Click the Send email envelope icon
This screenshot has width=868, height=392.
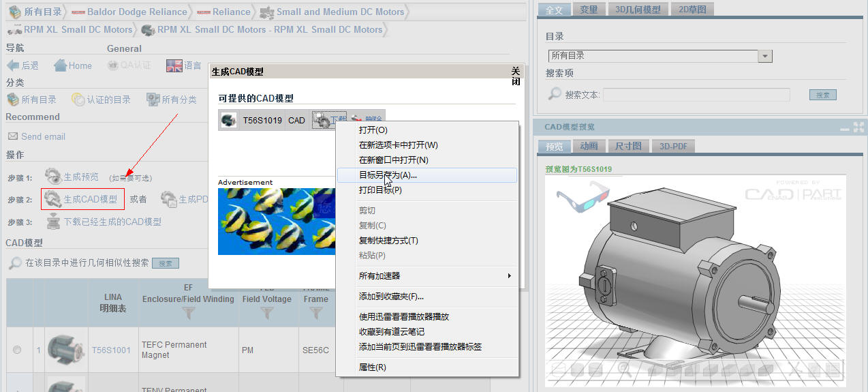click(x=12, y=136)
